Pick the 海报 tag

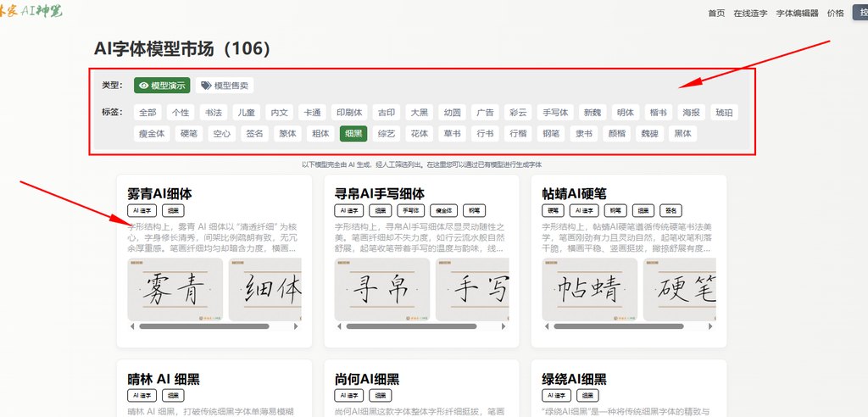(x=692, y=113)
